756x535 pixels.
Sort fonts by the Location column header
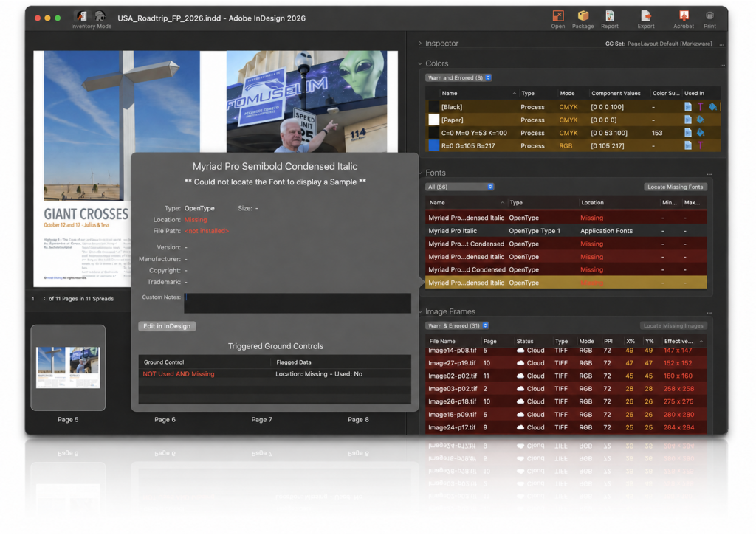[x=592, y=203]
